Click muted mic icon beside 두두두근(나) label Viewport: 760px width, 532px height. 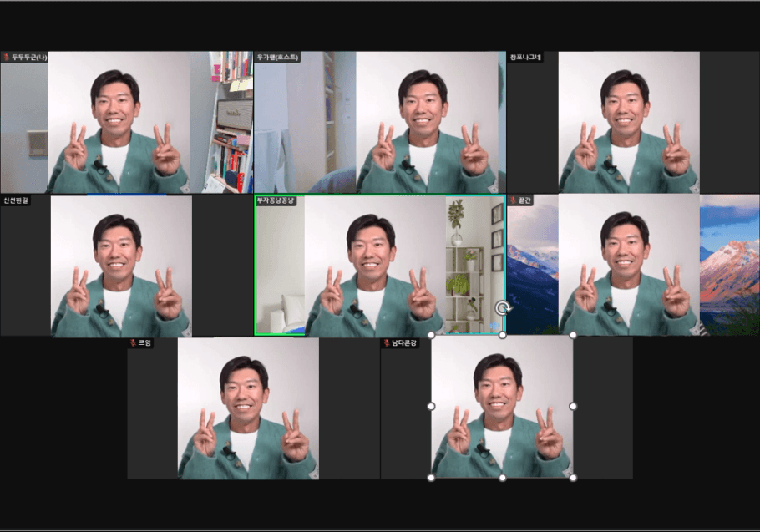click(x=6, y=58)
